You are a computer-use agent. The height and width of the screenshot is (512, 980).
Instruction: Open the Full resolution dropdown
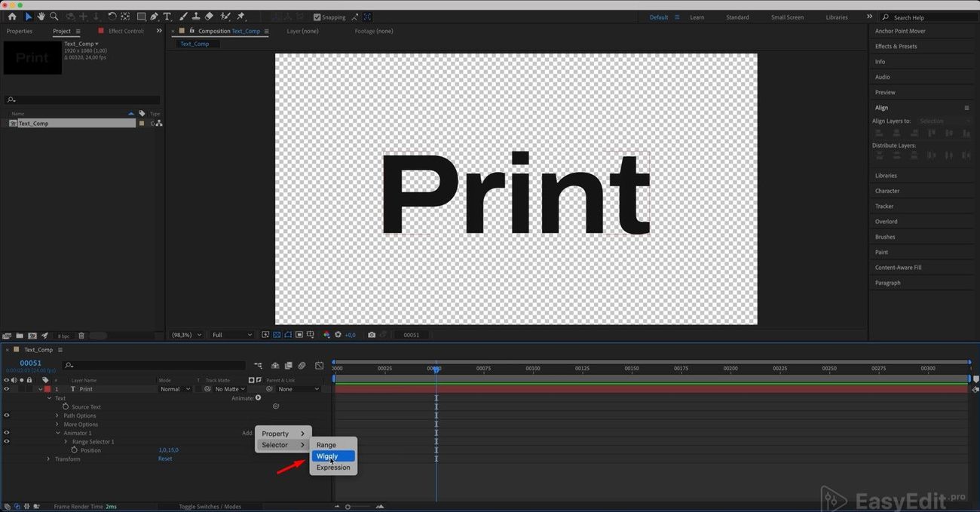[231, 335]
